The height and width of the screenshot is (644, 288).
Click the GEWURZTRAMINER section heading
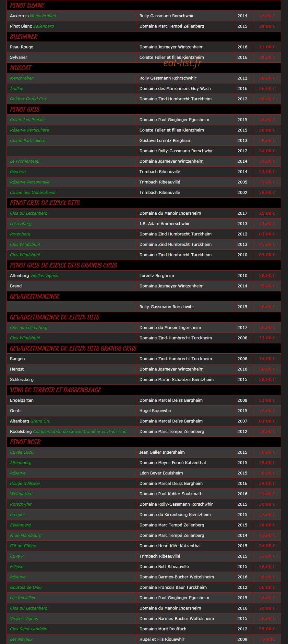[35, 297]
